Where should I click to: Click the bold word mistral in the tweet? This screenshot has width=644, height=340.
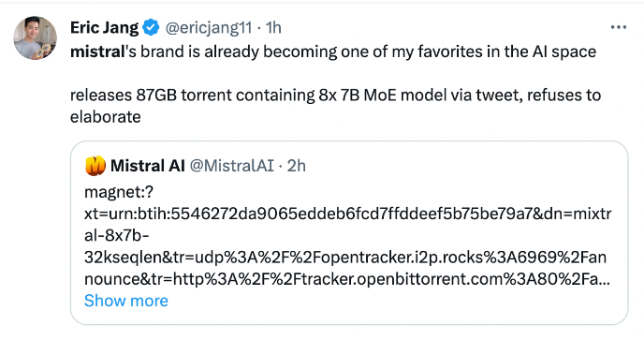(x=97, y=52)
